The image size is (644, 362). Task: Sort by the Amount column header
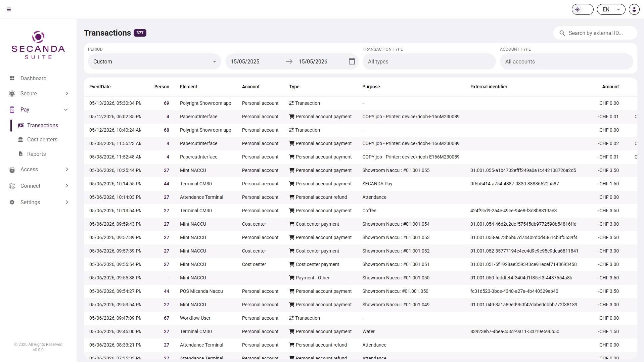[610, 87]
